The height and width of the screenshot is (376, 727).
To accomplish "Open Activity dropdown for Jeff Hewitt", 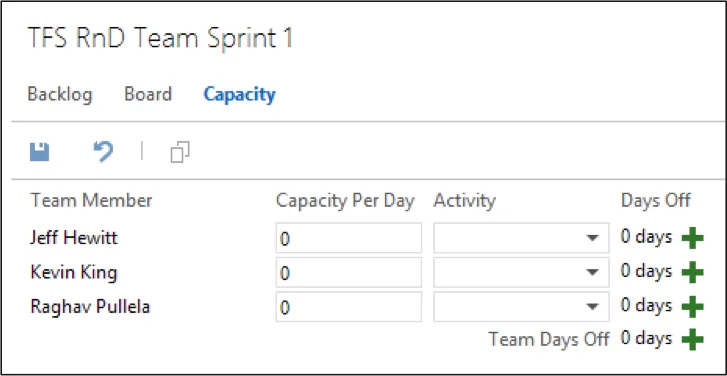I will (x=521, y=238).
